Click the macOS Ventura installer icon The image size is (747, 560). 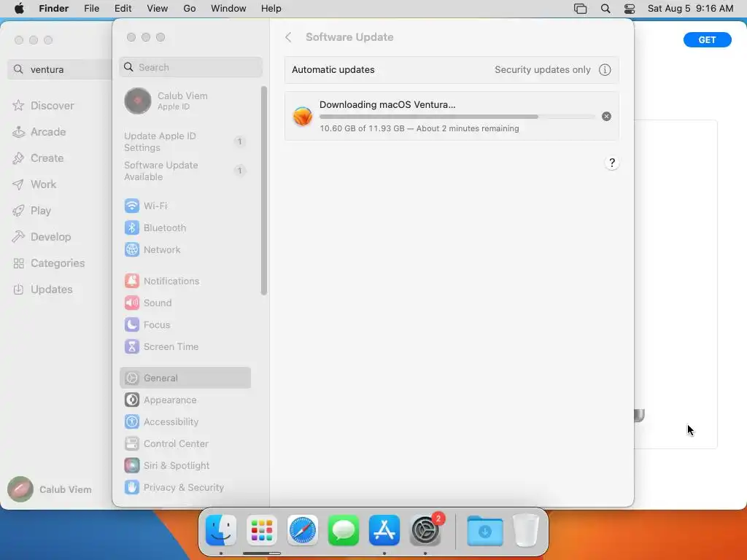[x=303, y=116]
